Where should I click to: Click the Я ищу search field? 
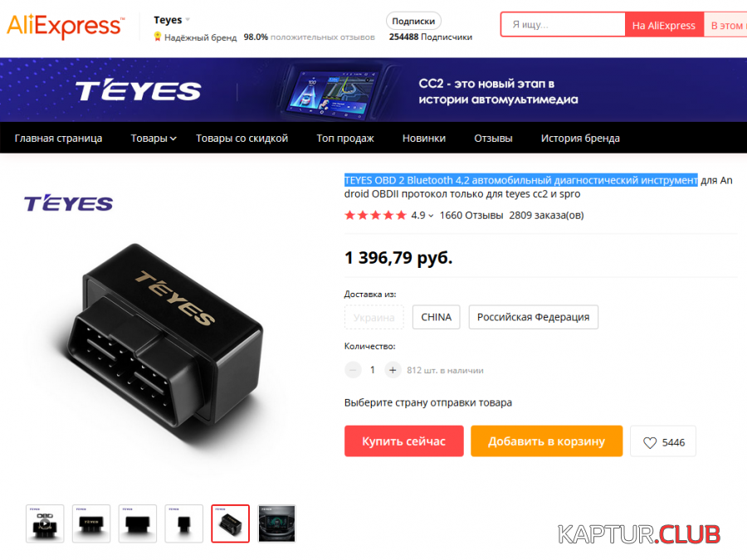pos(563,25)
